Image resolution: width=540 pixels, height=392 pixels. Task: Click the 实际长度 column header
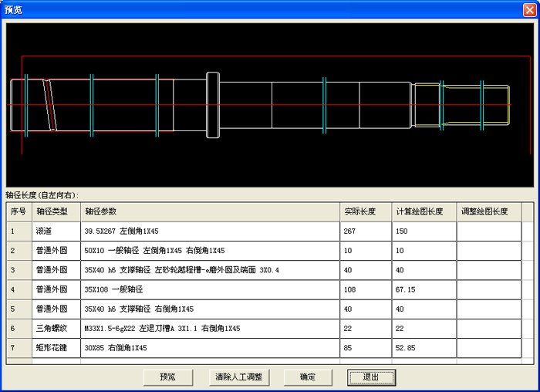pyautogui.click(x=365, y=211)
